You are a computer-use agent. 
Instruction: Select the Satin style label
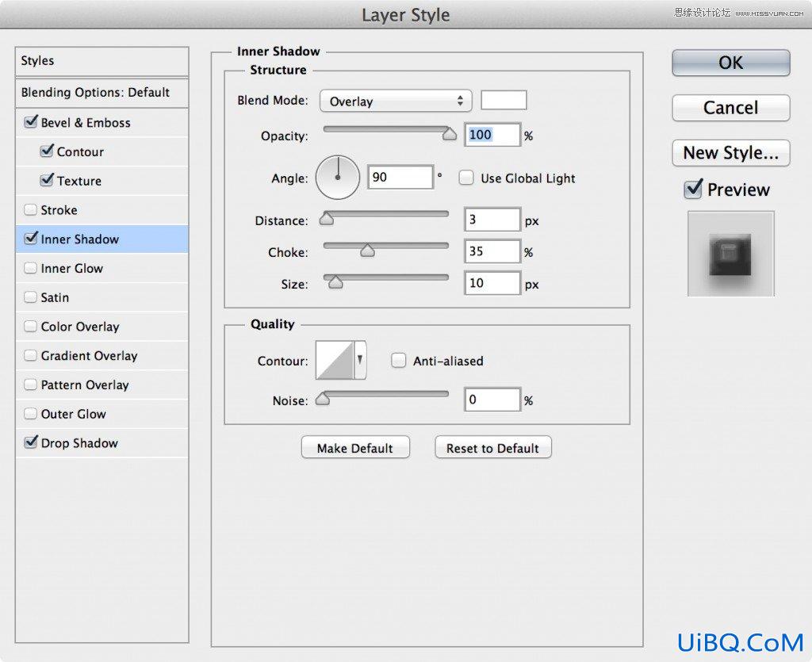(x=55, y=297)
